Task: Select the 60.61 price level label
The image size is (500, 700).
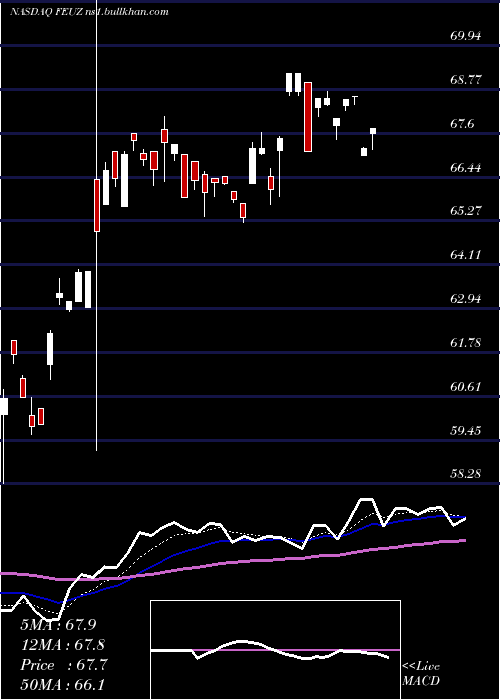Action: tap(466, 387)
